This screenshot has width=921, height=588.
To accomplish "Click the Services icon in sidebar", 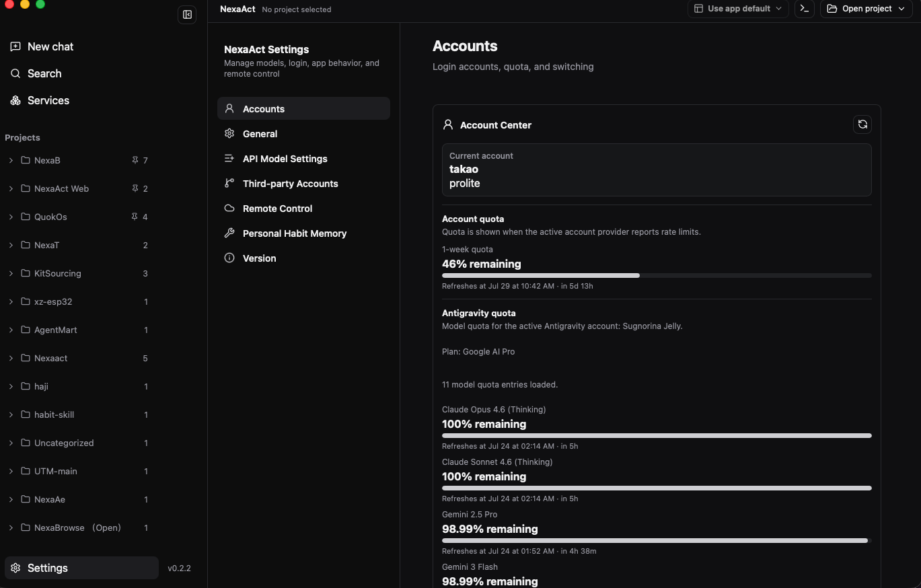I will click(15, 100).
